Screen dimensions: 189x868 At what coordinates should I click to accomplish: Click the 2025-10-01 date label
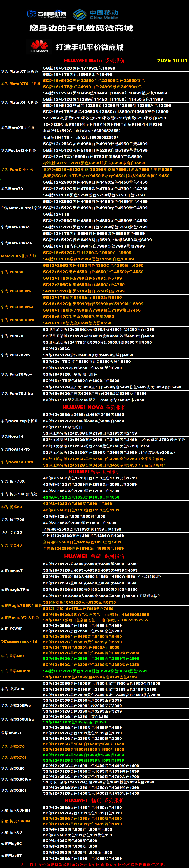172,61
